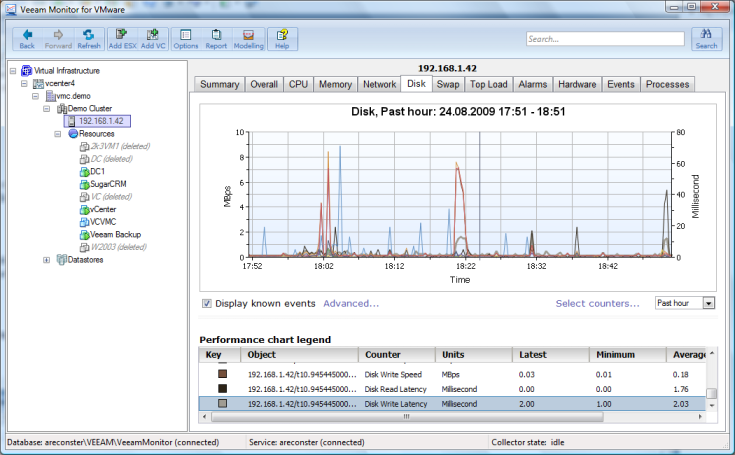Click the Select counters link

pos(598,303)
